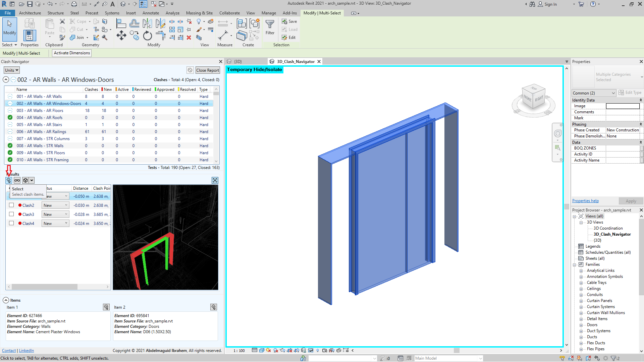Check the Clash2 checkbox
Viewport: 644px width, 362px height.
(11, 205)
